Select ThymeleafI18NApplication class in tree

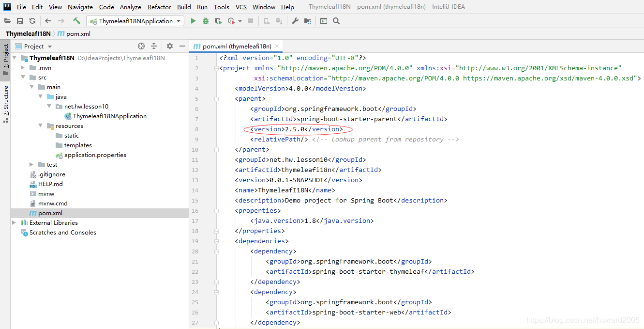(110, 116)
